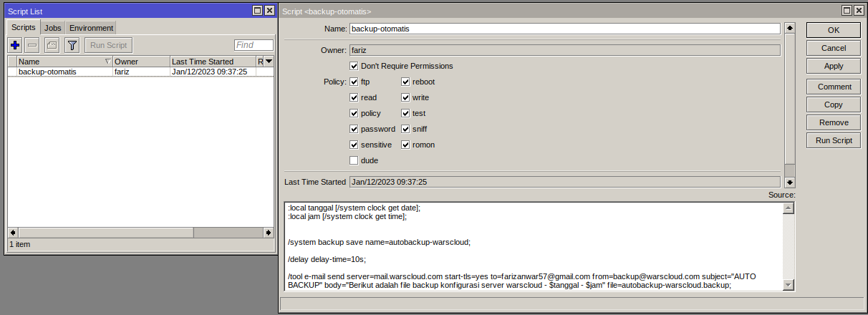Click the Script List horizontal scrollbar right arrow

pyautogui.click(x=268, y=233)
